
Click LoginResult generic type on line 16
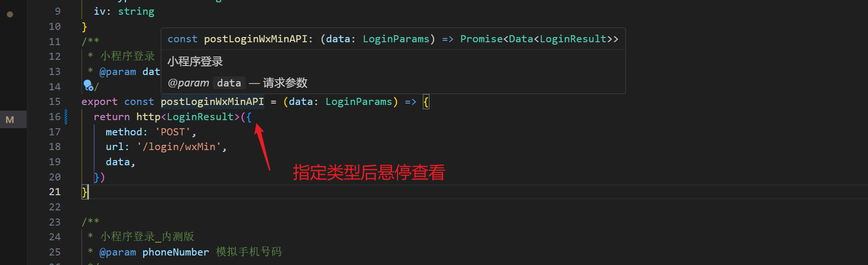(x=200, y=117)
